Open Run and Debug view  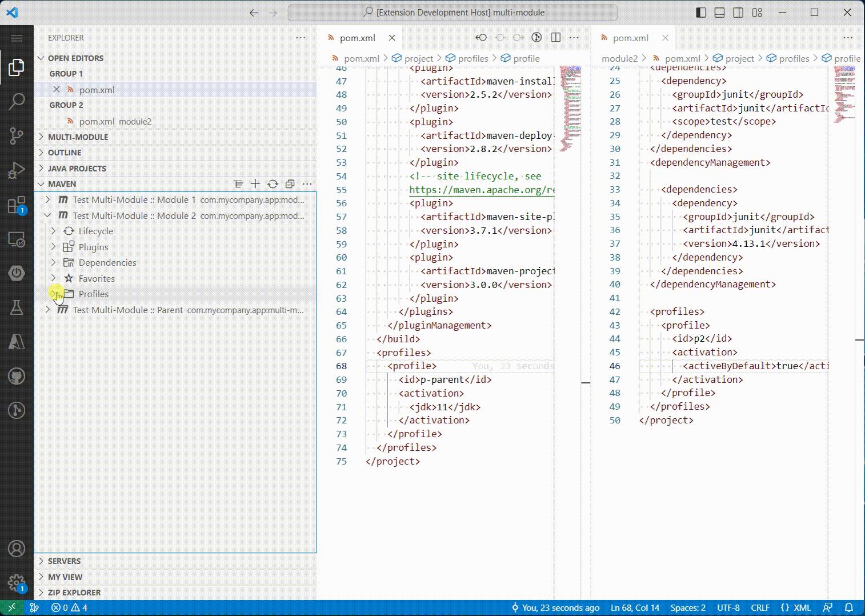point(17,170)
